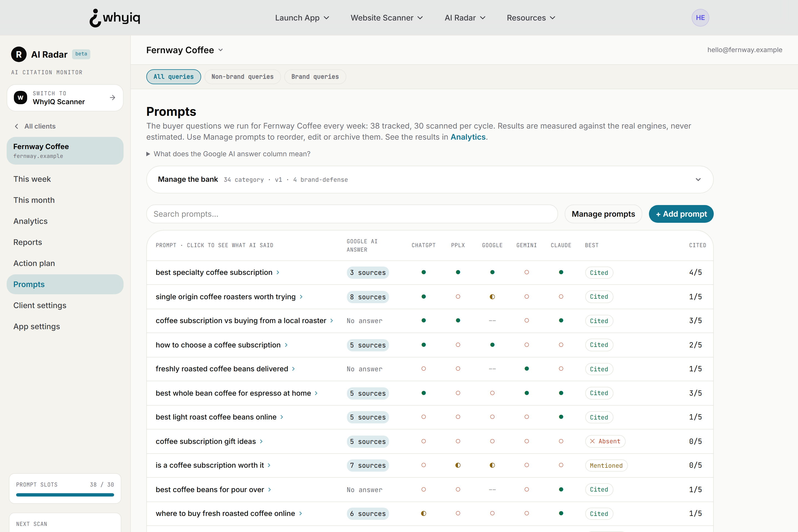Click chevron after freshly roasted coffee beans delivered
The width and height of the screenshot is (798, 532).
(293, 369)
